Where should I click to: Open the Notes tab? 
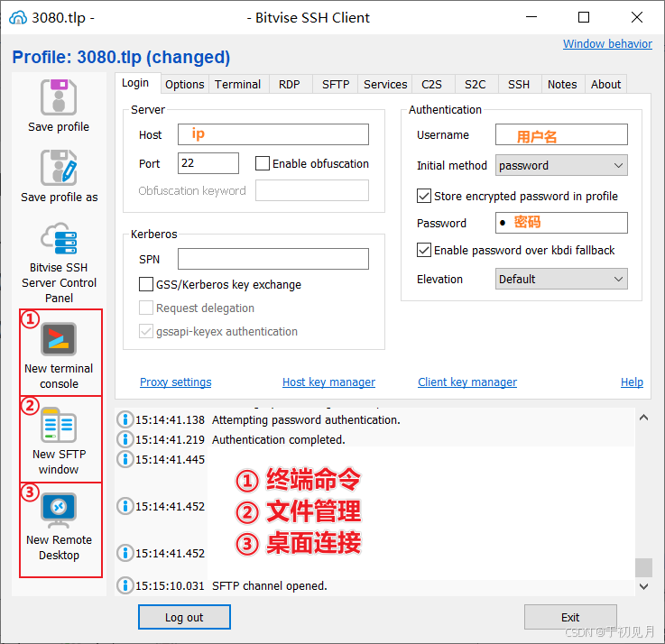(562, 85)
